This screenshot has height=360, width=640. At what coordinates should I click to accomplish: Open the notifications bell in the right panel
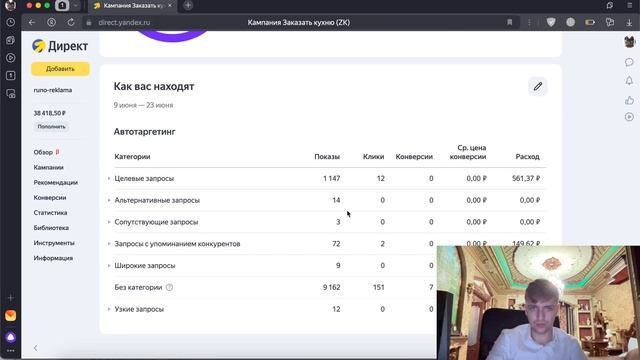coord(629,81)
